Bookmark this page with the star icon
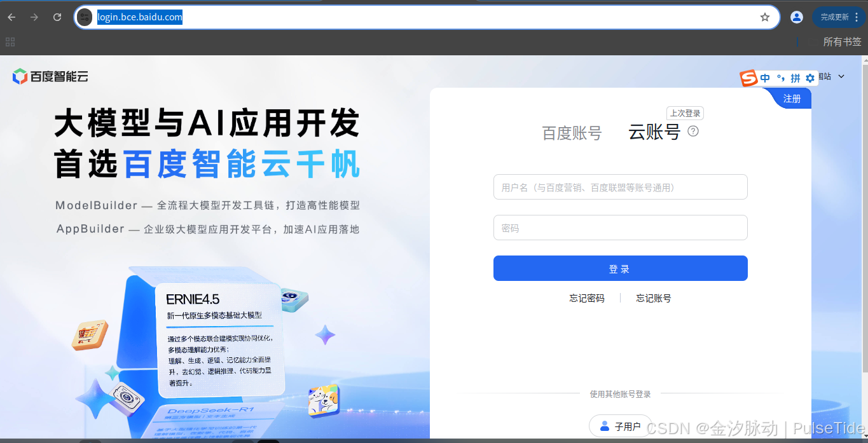The width and height of the screenshot is (868, 443). (765, 17)
